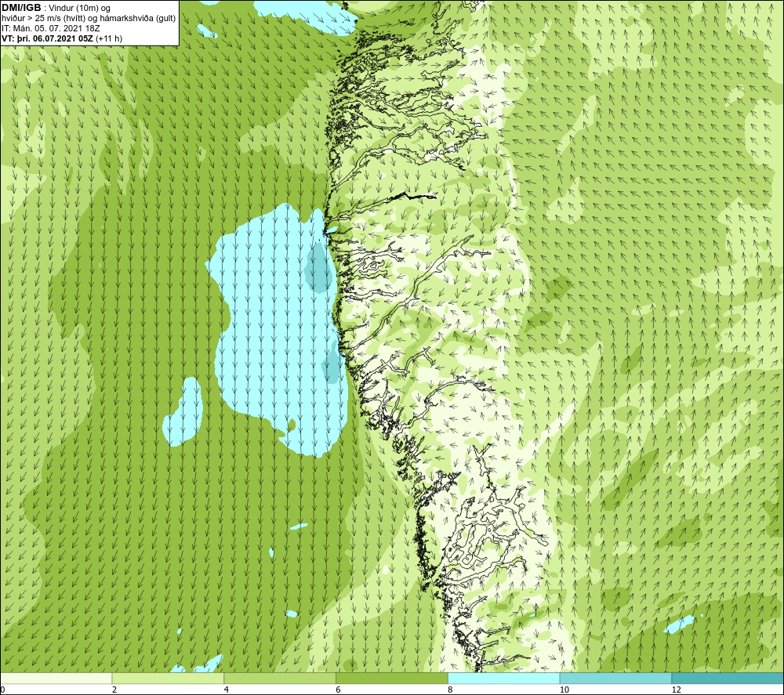
Task: Click the legend scale label '4'
Action: click(227, 690)
